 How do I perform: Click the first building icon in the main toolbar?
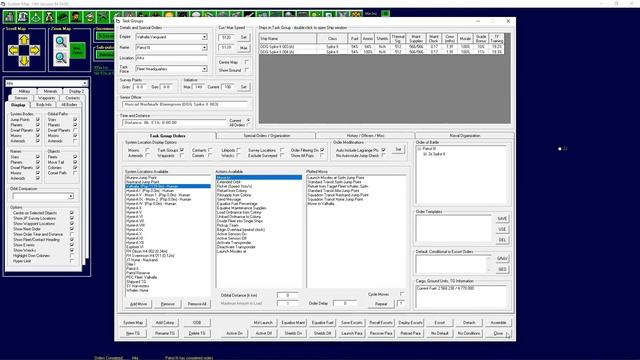click(9, 17)
